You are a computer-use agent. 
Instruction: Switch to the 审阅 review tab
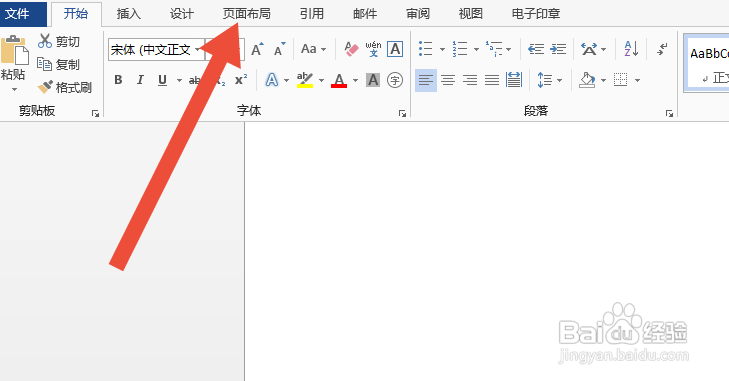pyautogui.click(x=418, y=13)
